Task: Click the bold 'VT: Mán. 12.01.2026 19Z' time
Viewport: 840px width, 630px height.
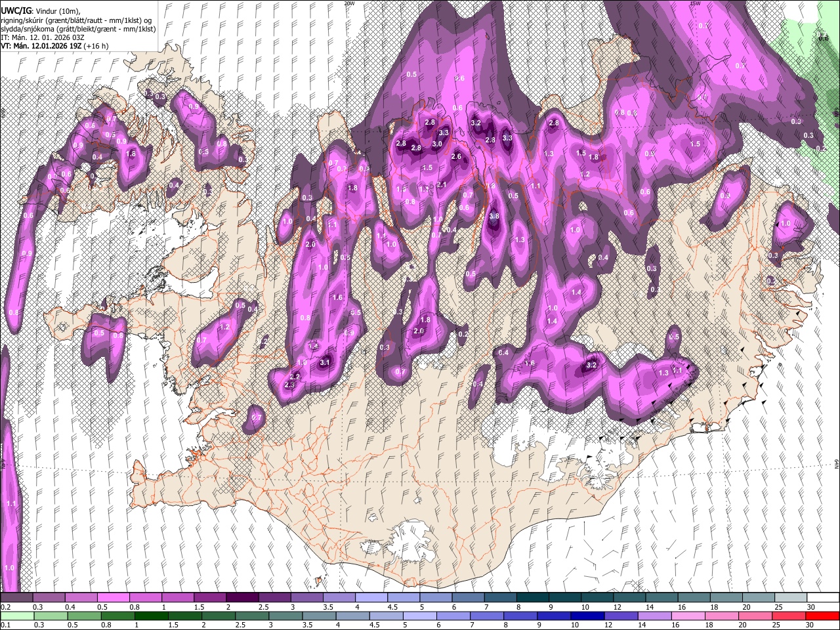Action: click(x=41, y=46)
